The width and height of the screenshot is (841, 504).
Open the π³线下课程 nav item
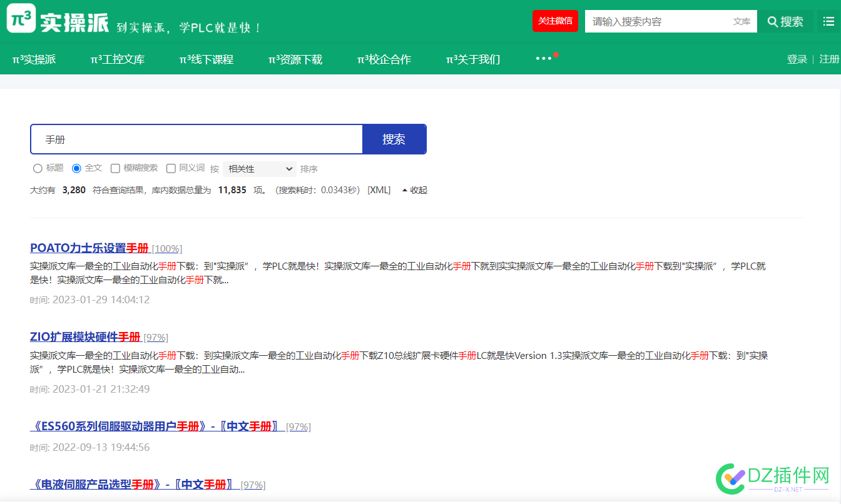[206, 59]
